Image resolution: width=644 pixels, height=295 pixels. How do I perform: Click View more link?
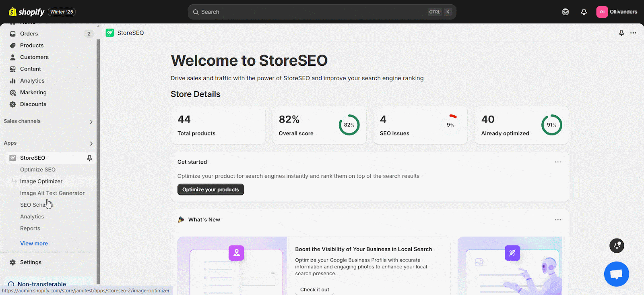tap(34, 243)
